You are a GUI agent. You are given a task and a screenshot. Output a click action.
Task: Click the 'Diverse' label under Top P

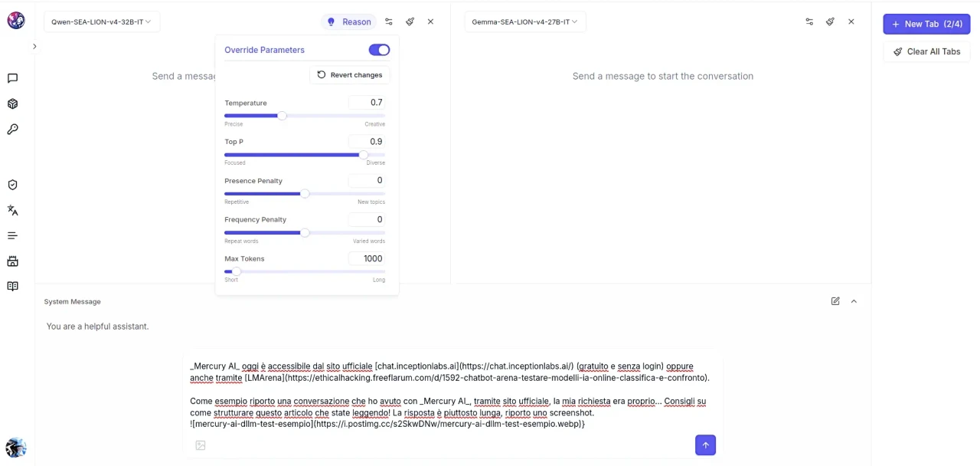[x=375, y=162]
